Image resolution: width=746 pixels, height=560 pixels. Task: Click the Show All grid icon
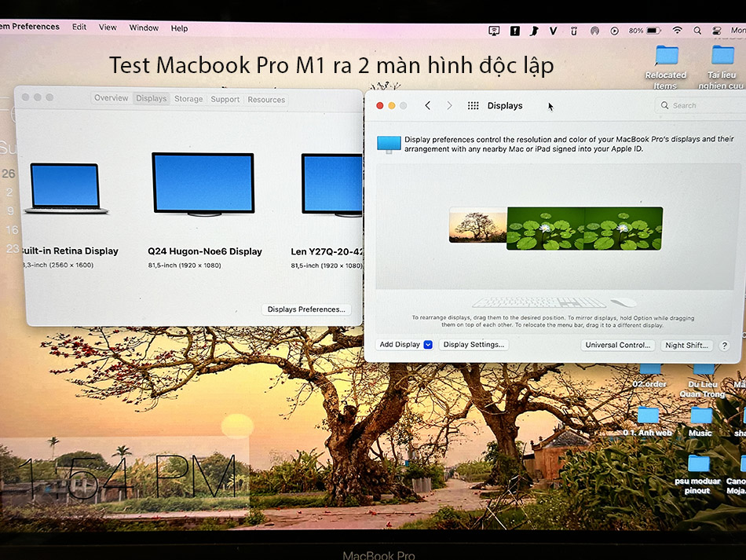473,106
